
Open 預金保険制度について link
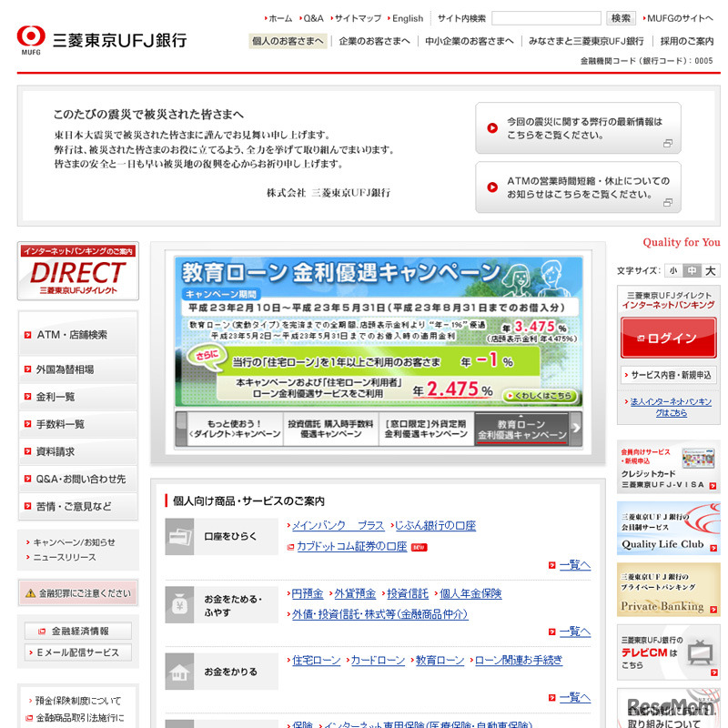78,701
